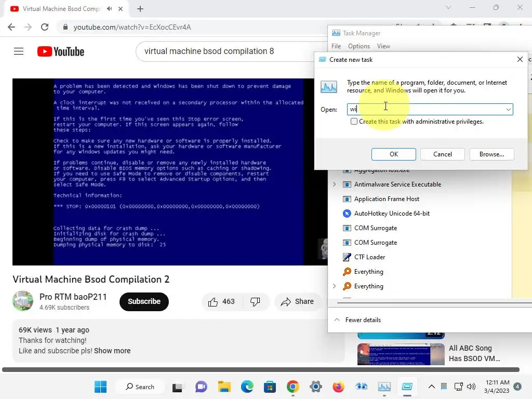This screenshot has width=532, height=399.
Task: Click the CTF Loader pen icon
Action: pos(347,257)
